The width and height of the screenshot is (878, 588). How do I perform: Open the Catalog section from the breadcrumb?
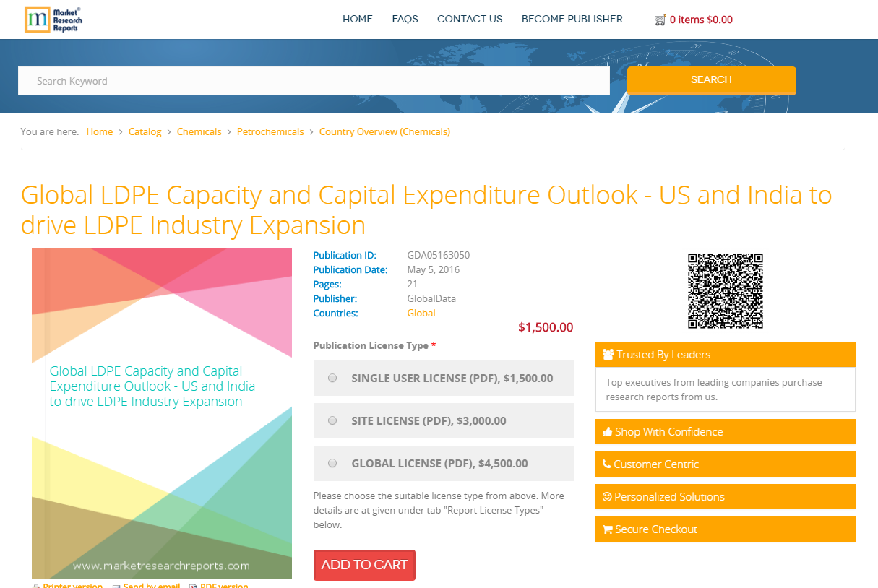[145, 131]
